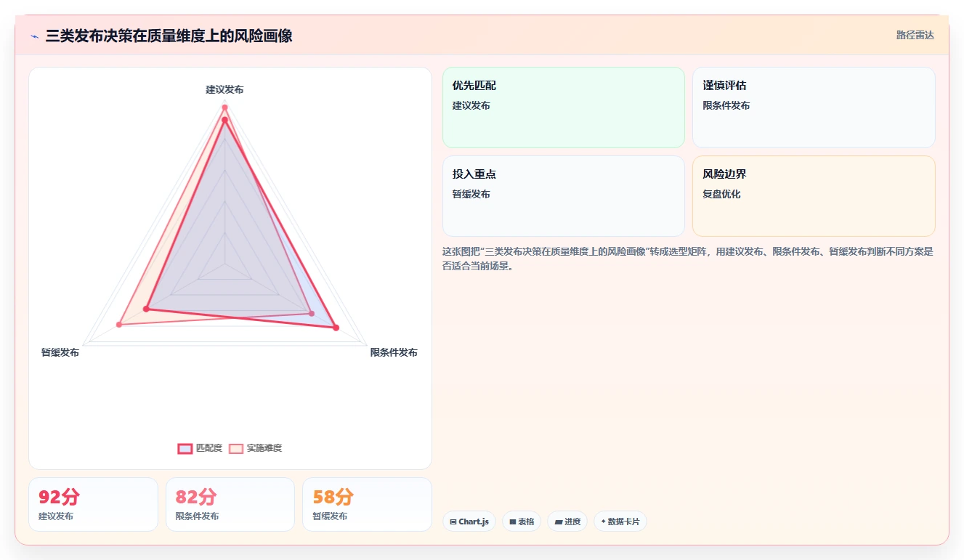The image size is (964, 560).
Task: Click the description paragraph starting 这张图把
Action: click(x=688, y=259)
